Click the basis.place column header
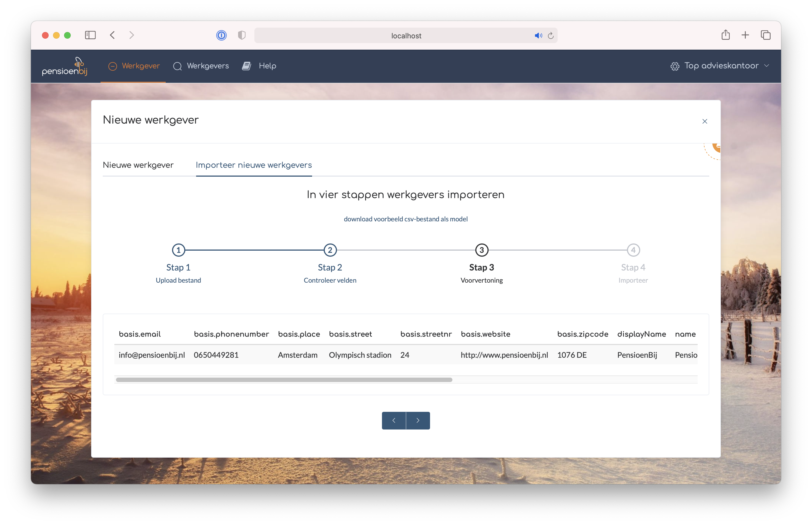This screenshot has width=812, height=525. click(299, 334)
